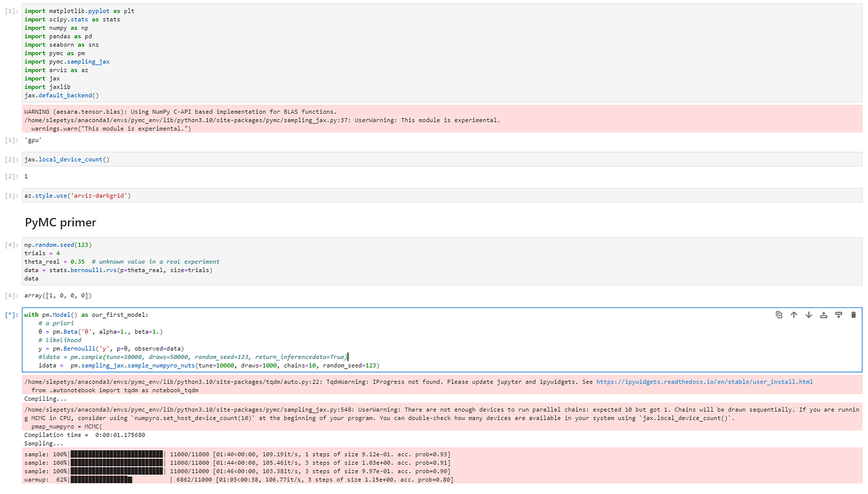
Task: Click the warmup 62% progress bar
Action: [101, 480]
